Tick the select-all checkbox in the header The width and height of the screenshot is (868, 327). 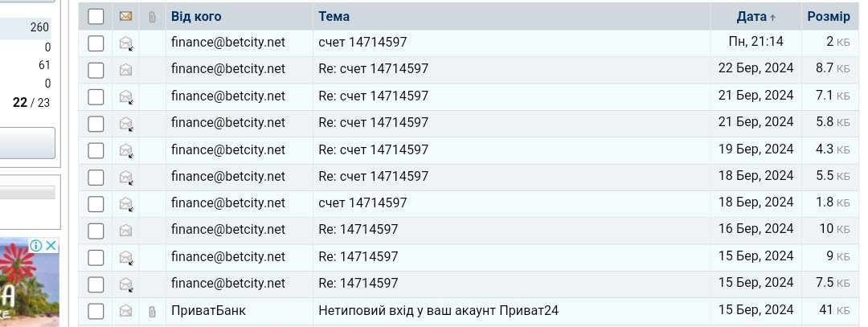tap(96, 16)
